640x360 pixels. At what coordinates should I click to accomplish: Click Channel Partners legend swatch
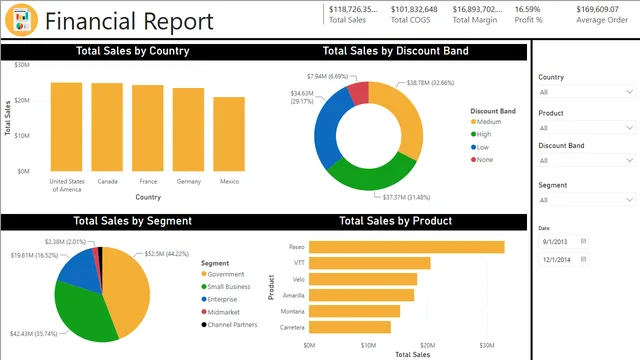(204, 324)
